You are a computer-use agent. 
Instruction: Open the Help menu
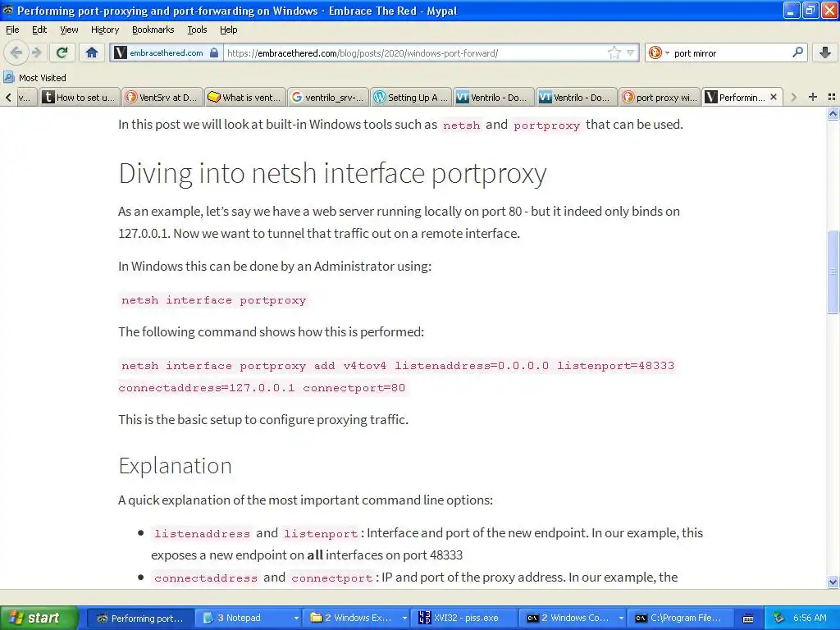point(228,30)
